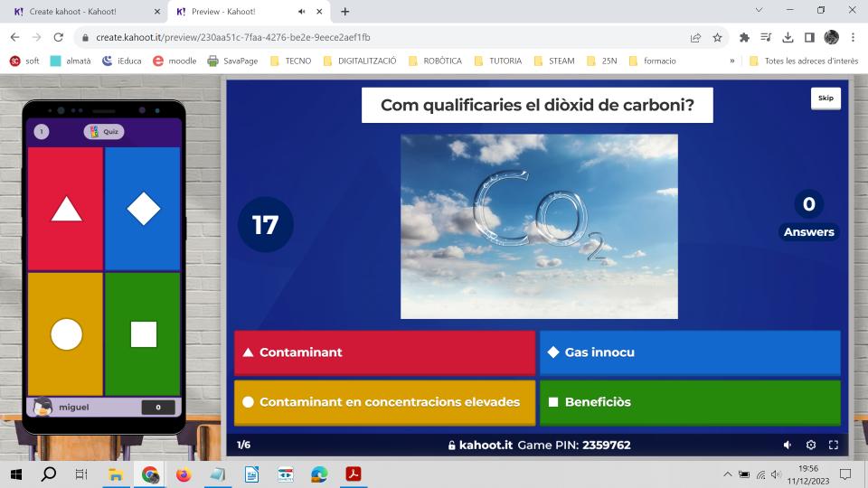Choose the 'Gas innocu' answer
The image size is (868, 488).
pyautogui.click(x=690, y=352)
